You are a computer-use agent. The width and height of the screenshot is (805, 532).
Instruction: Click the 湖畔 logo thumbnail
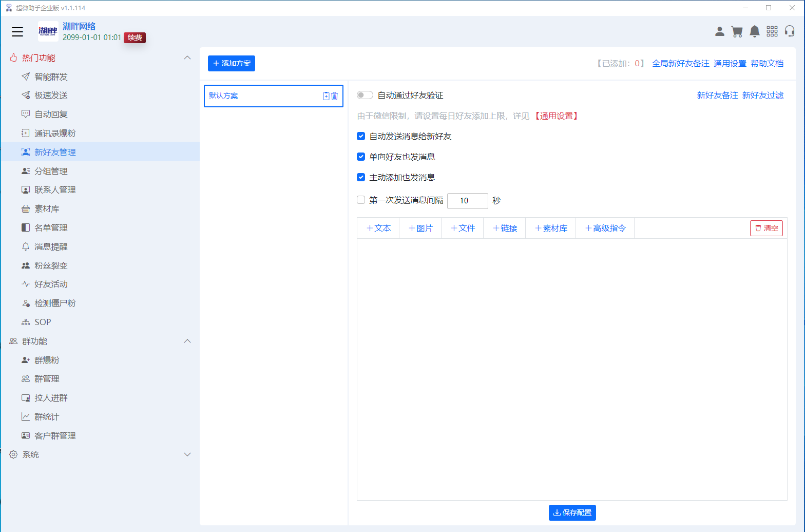(x=48, y=31)
